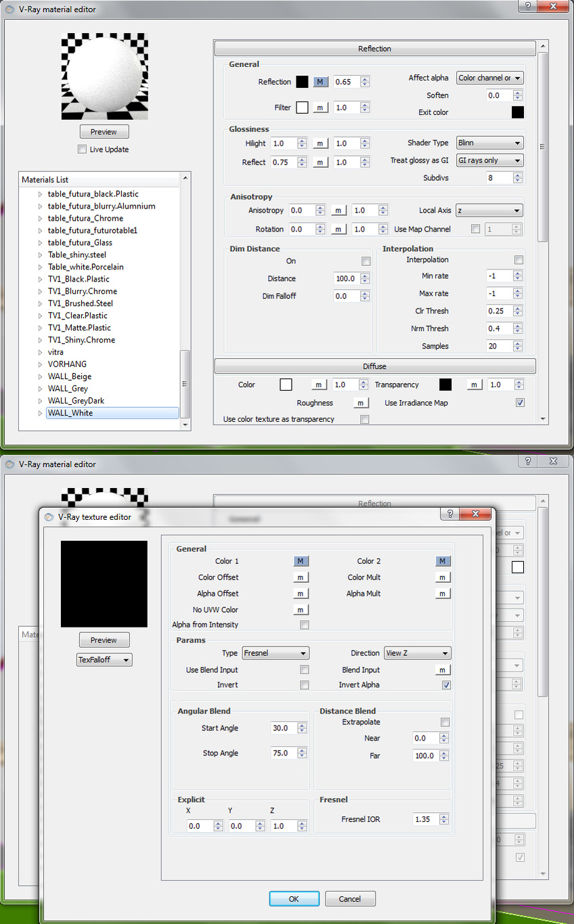Open the Direction View Z dropdown

pyautogui.click(x=418, y=653)
